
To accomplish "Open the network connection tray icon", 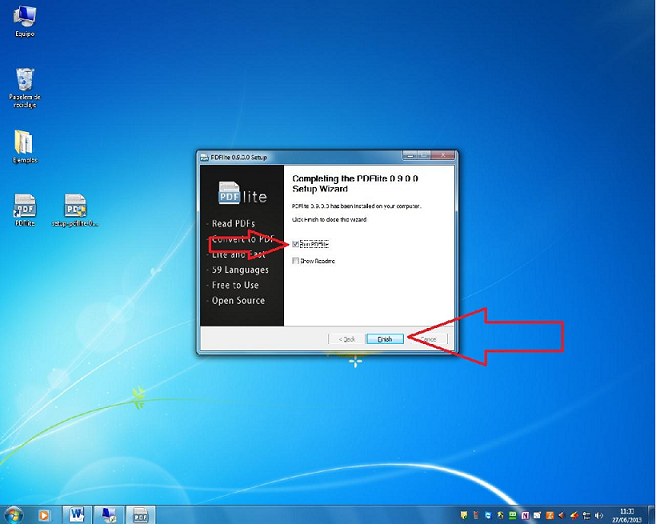I will 587,516.
